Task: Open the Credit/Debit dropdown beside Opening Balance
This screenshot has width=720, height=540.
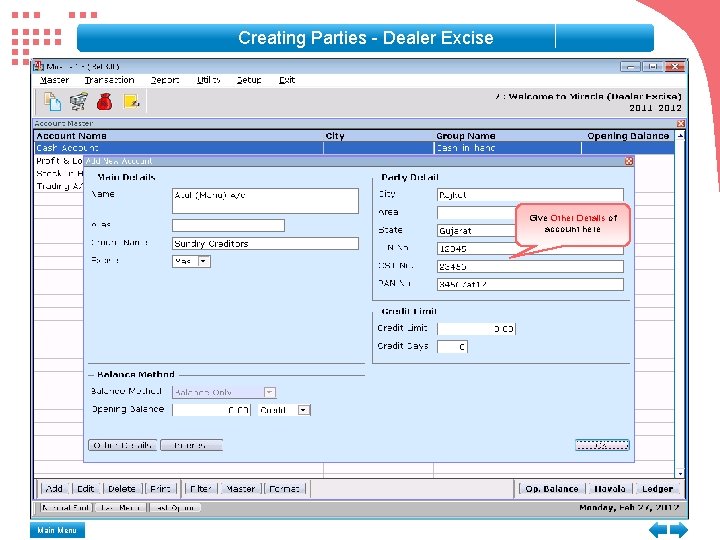Action: [304, 410]
